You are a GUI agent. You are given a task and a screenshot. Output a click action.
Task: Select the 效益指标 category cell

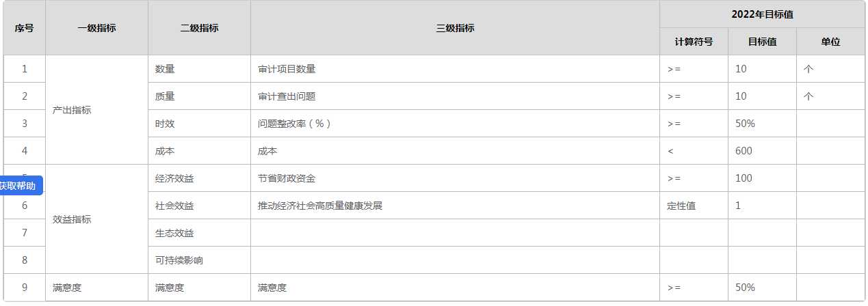pyautogui.click(x=72, y=219)
